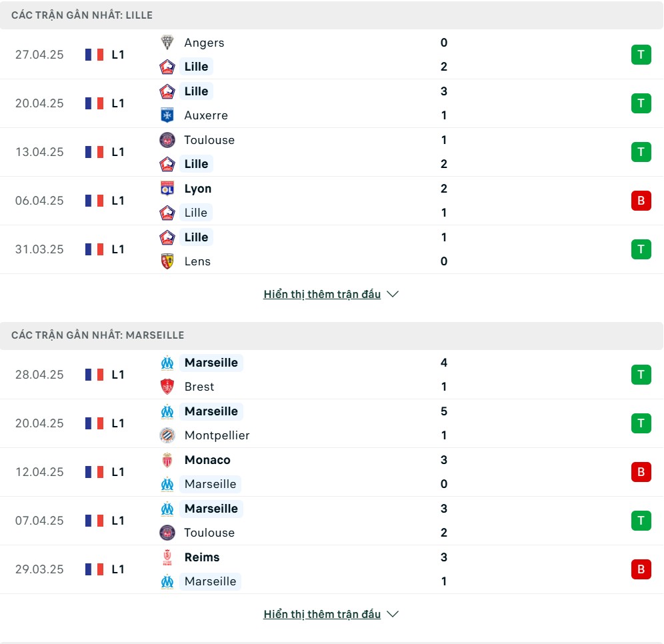Click the Lyon club logo

pyautogui.click(x=167, y=189)
